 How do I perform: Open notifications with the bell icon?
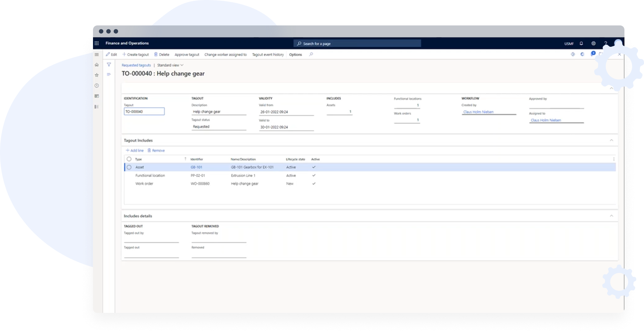coord(581,43)
